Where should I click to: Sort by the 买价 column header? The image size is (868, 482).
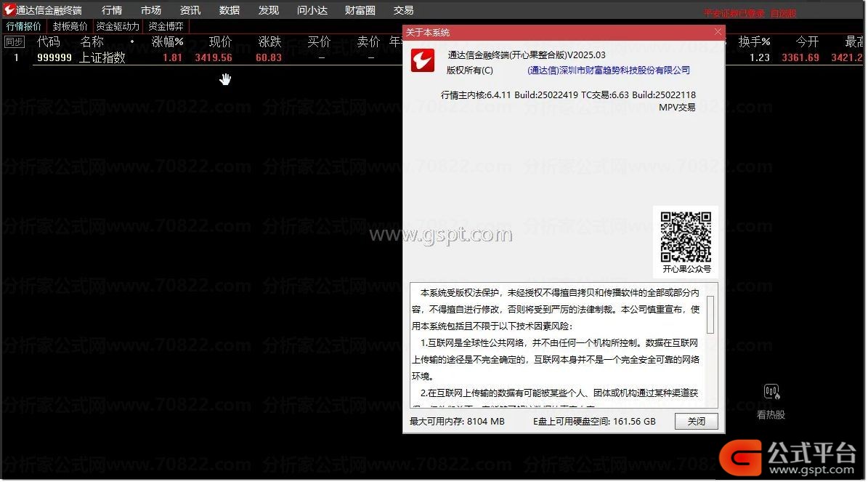pyautogui.click(x=319, y=41)
